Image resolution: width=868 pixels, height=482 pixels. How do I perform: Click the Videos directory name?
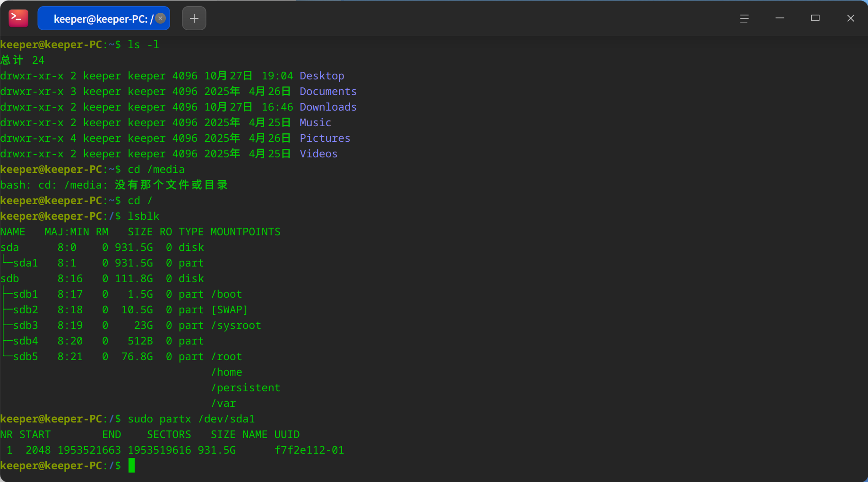click(x=318, y=154)
